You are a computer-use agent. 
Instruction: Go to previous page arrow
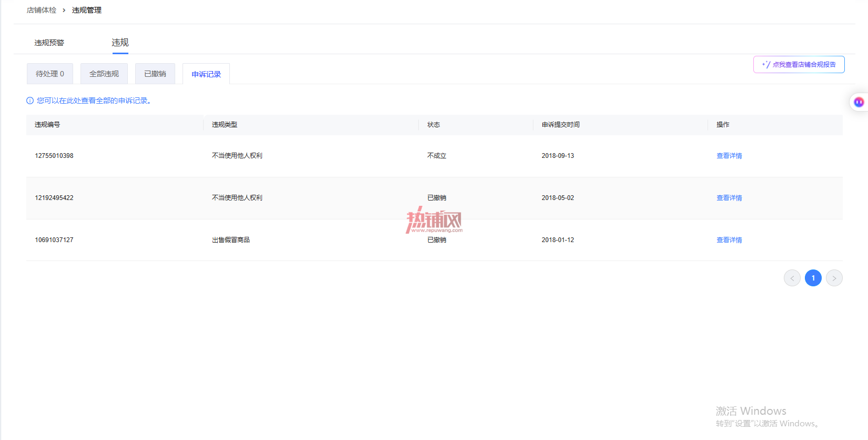(x=792, y=278)
